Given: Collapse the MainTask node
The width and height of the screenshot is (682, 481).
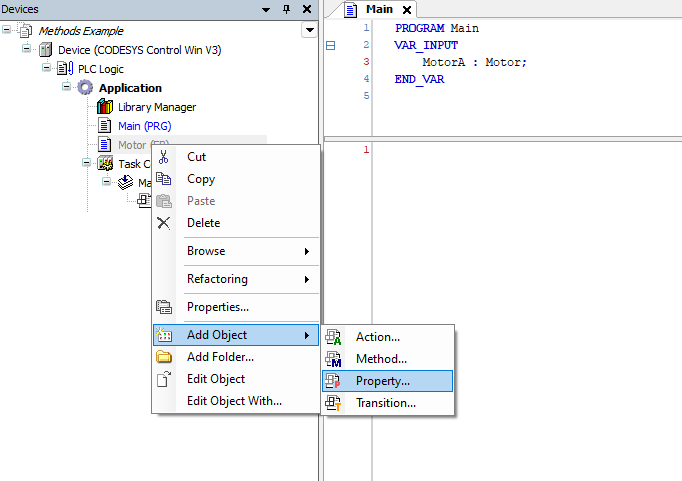Looking at the screenshot, I should pos(106,181).
